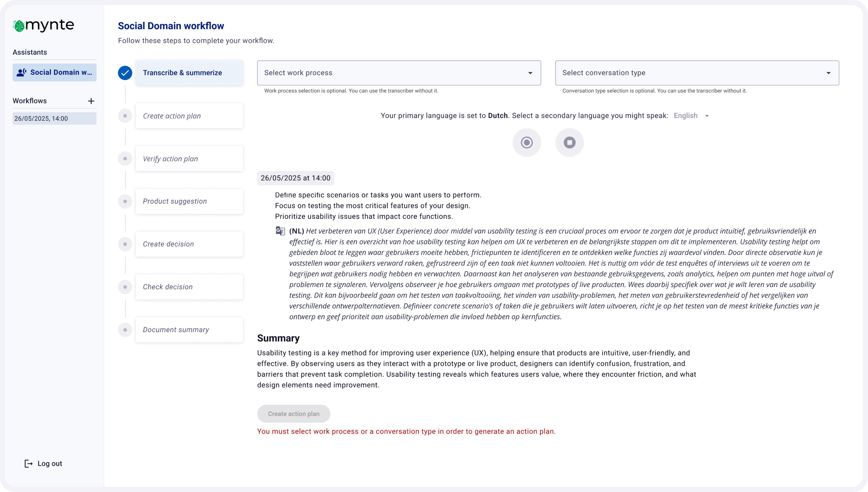The height and width of the screenshot is (492, 868).
Task: Open the Check decision step
Action: tap(189, 287)
